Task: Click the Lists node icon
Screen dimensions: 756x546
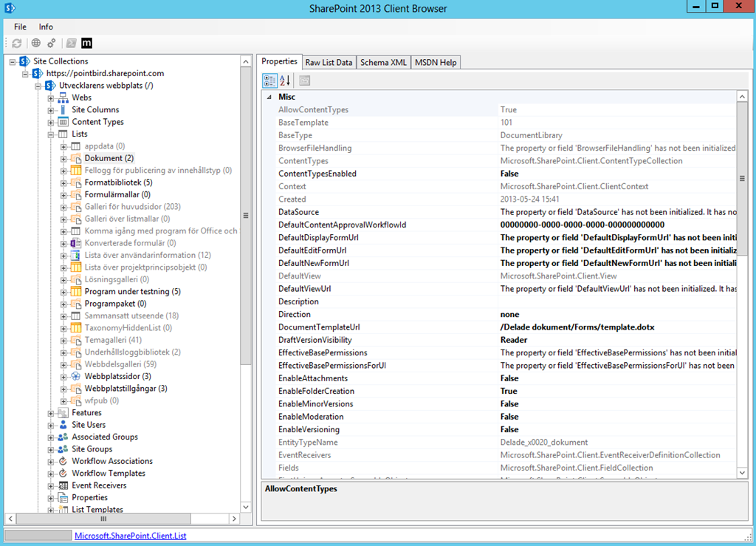Action: pyautogui.click(x=63, y=134)
